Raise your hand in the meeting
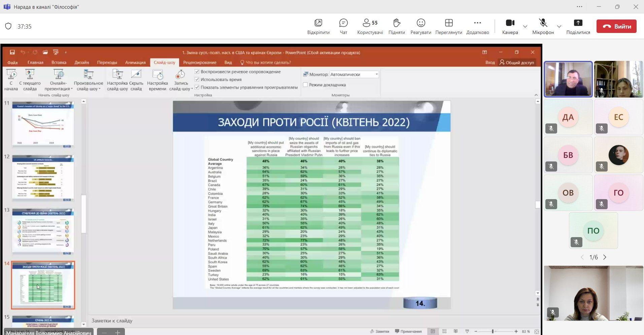Image resolution: width=644 pixels, height=335 pixels. (397, 26)
